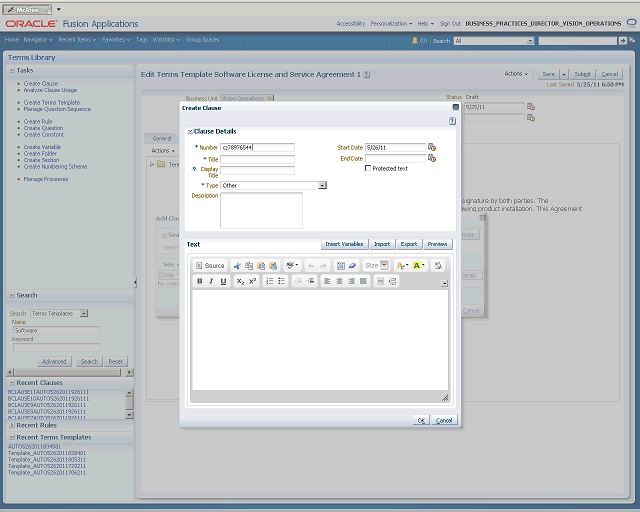Open the background color picker
The image size is (640, 512).
tap(419, 266)
